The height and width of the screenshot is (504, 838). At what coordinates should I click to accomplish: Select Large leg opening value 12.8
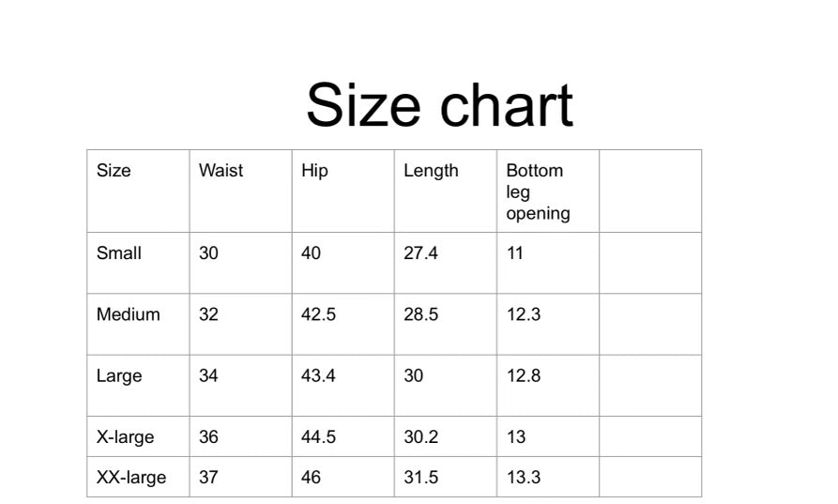pos(523,376)
